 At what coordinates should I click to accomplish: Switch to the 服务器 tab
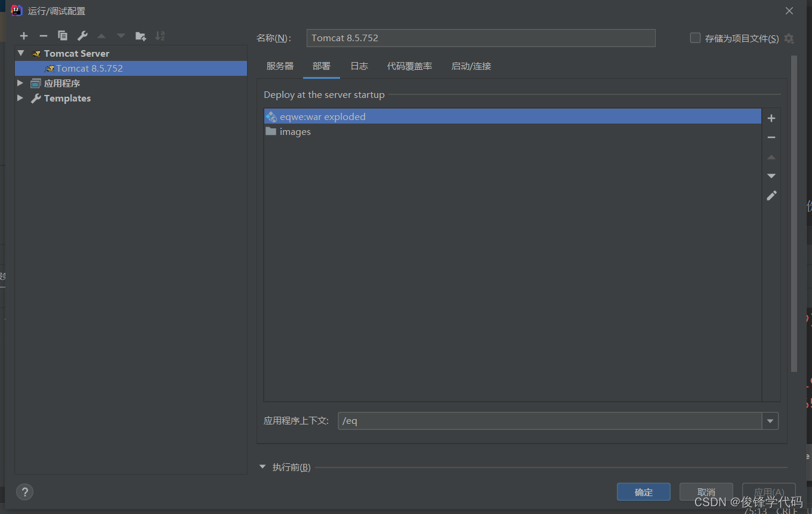pyautogui.click(x=280, y=66)
